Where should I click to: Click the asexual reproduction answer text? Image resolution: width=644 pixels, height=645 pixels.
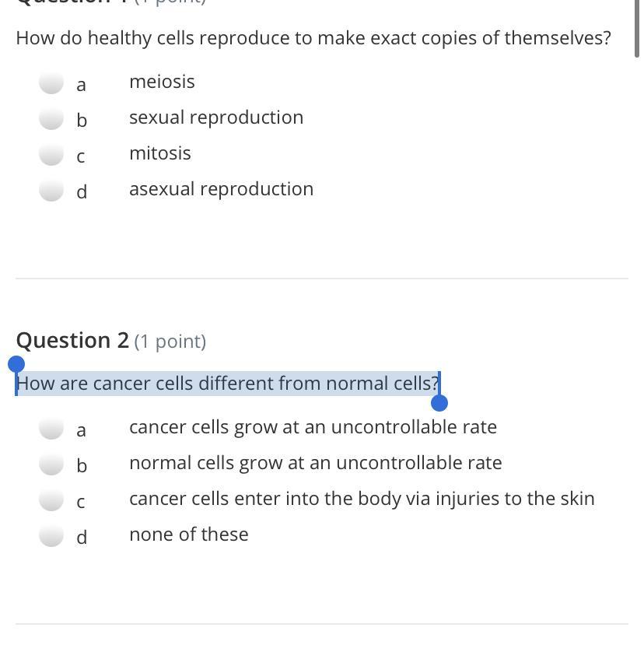[221, 189]
